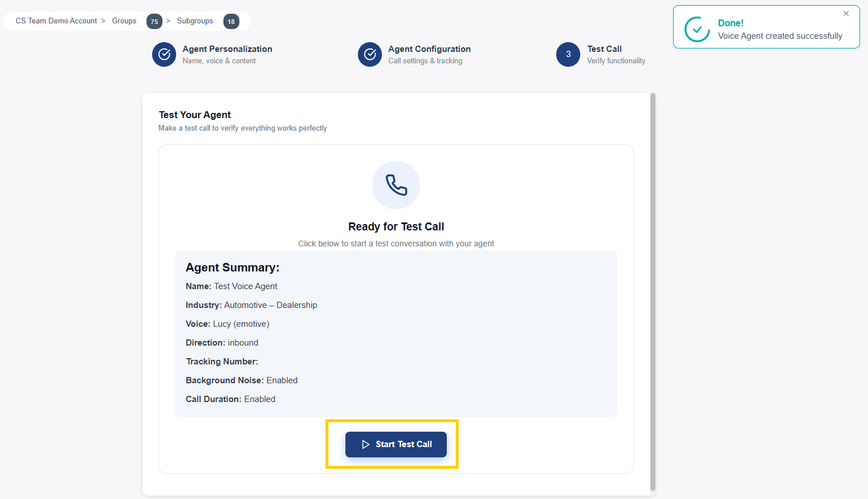
Task: Click the Voice Agent created successfully message
Action: pos(780,36)
